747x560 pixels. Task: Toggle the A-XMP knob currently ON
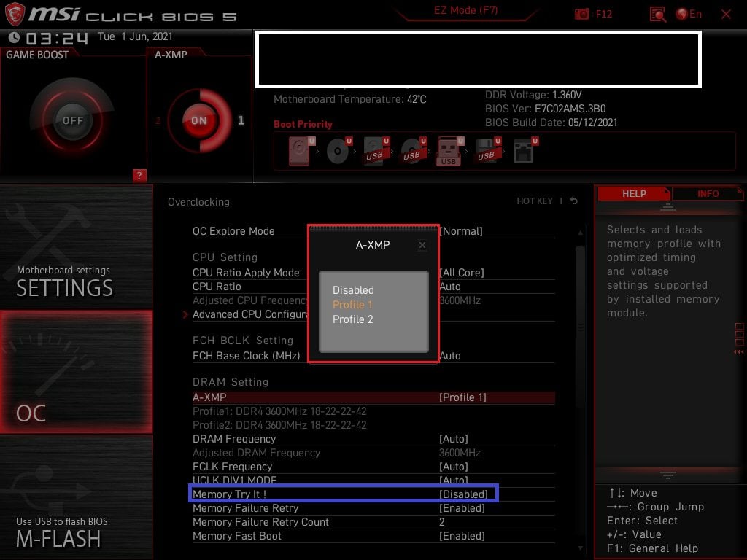click(x=199, y=120)
